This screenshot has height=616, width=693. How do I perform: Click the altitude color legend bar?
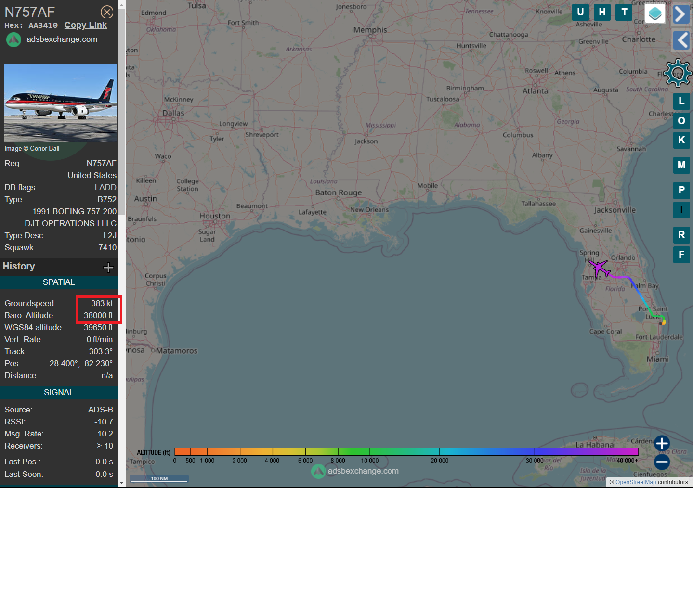(406, 452)
